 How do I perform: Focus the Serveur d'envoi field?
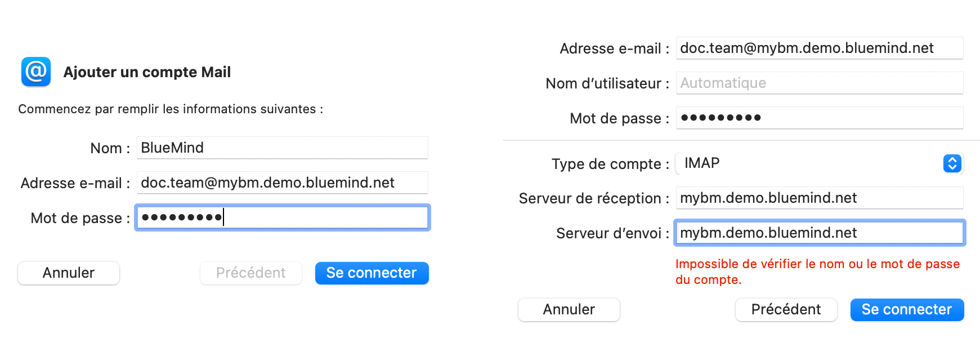click(819, 233)
